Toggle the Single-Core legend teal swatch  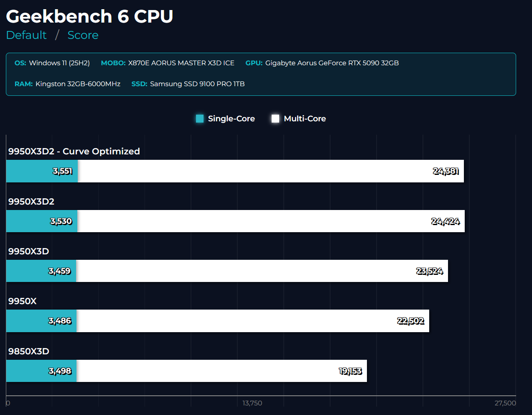coord(200,119)
